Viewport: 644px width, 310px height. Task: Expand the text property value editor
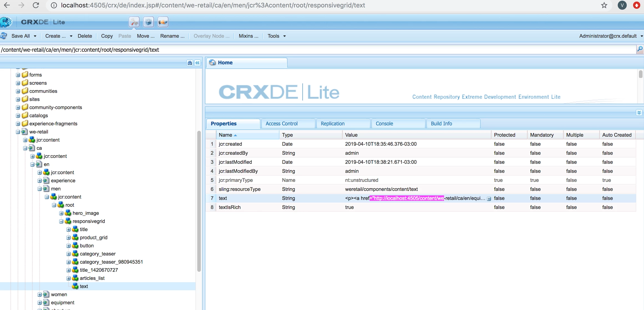[x=489, y=199]
